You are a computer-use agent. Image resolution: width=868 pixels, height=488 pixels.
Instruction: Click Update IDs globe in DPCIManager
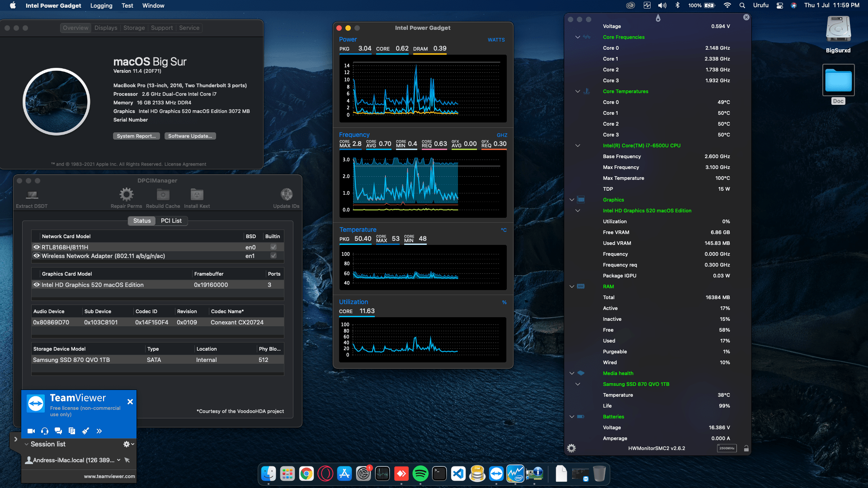pyautogui.click(x=286, y=195)
